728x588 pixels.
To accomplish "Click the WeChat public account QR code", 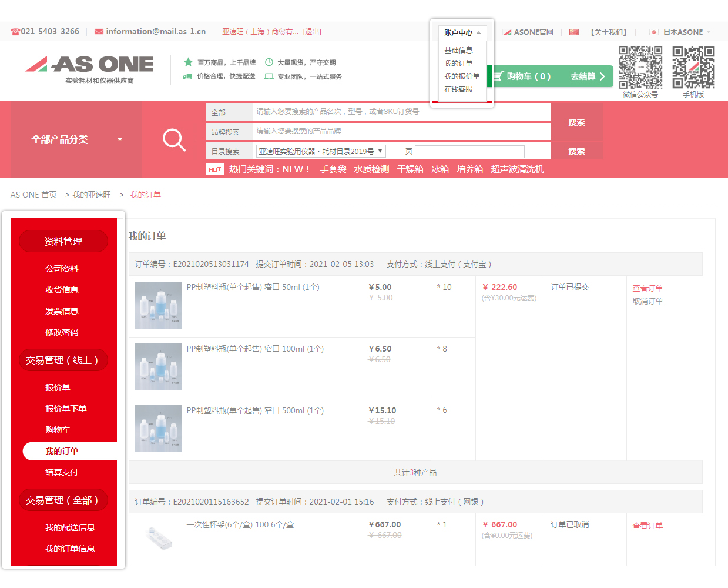I will [x=640, y=67].
